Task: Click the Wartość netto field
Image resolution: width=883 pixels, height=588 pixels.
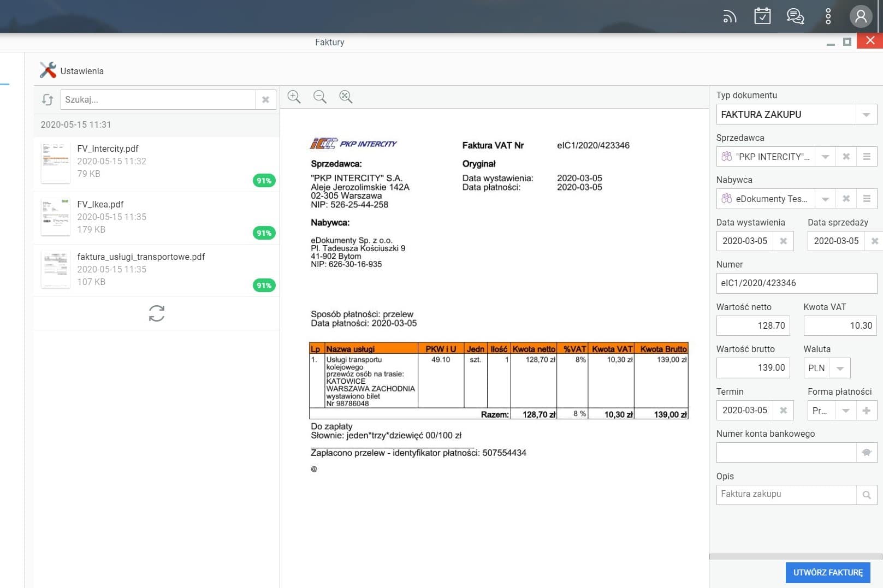Action: [x=753, y=325]
